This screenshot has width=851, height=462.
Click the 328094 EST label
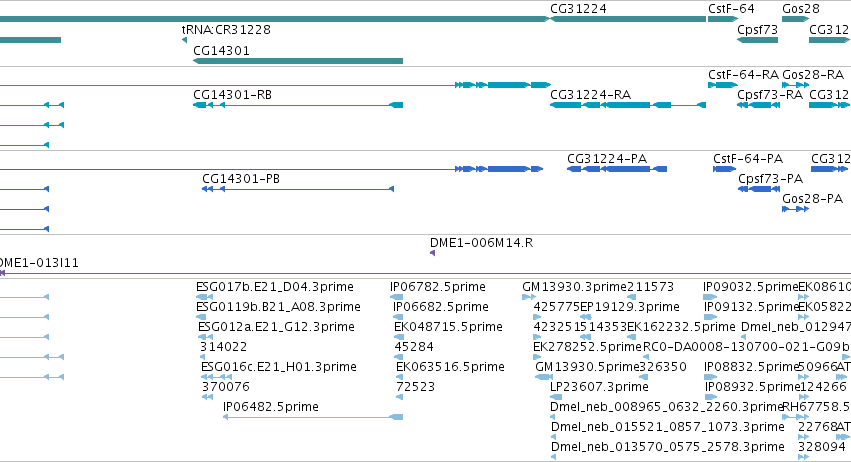(x=822, y=447)
